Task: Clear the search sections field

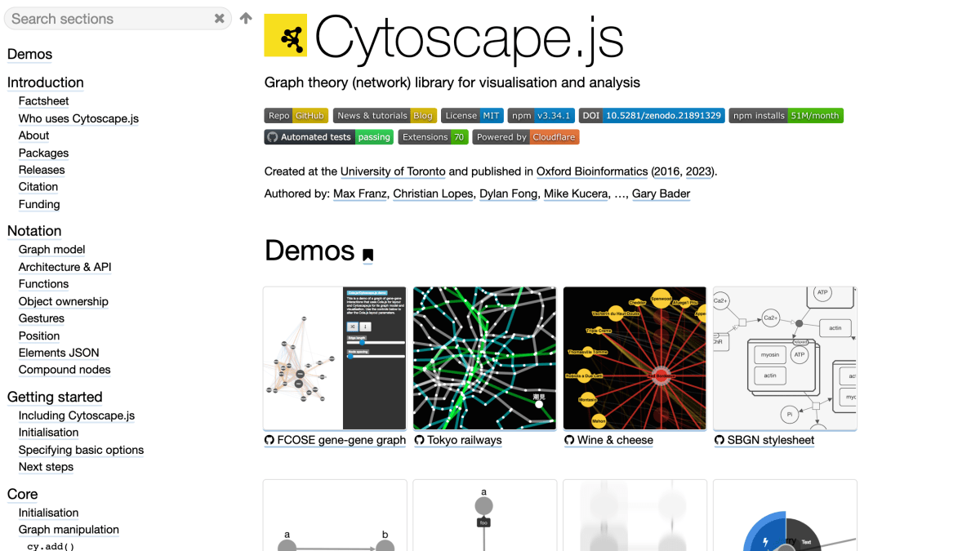Action: pyautogui.click(x=220, y=19)
